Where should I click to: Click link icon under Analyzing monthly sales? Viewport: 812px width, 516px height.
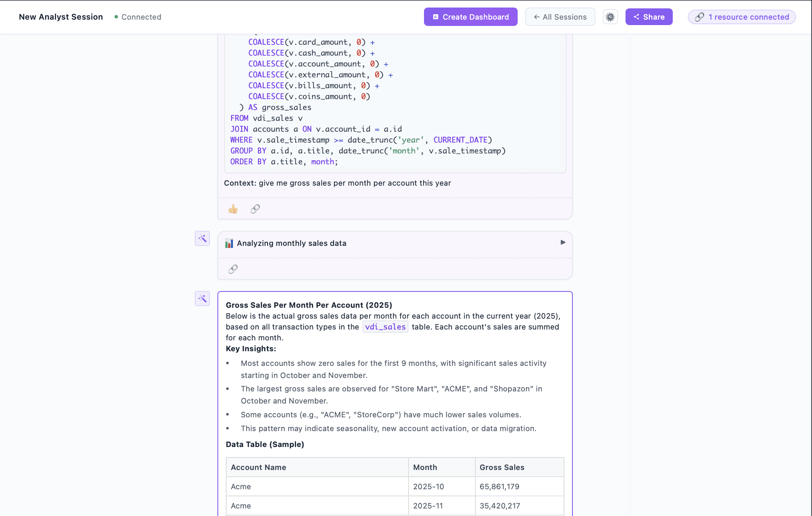pyautogui.click(x=233, y=269)
